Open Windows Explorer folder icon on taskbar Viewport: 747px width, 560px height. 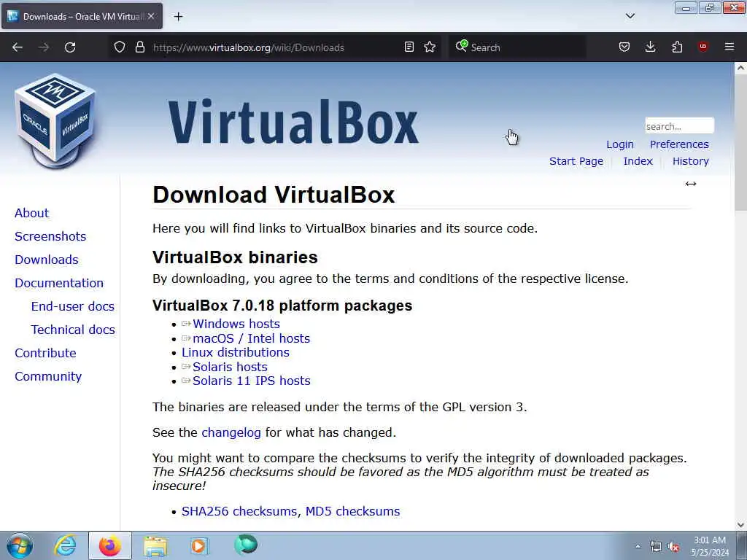(x=155, y=547)
